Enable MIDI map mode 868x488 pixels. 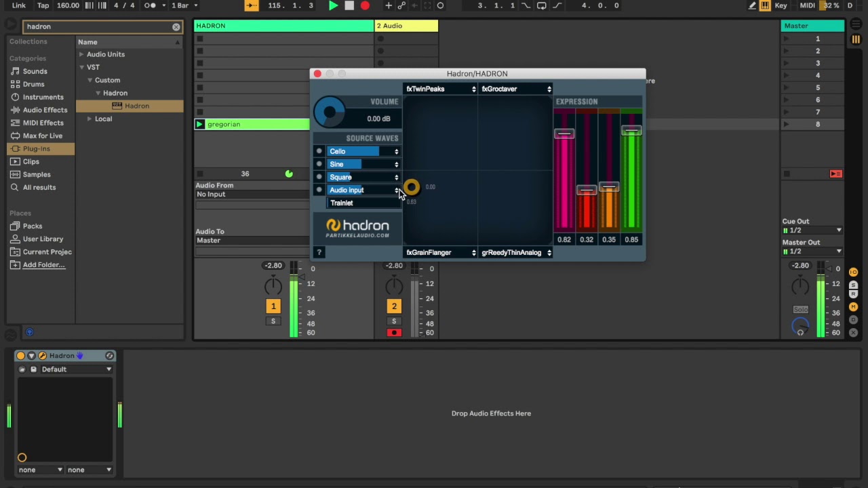pos(807,5)
